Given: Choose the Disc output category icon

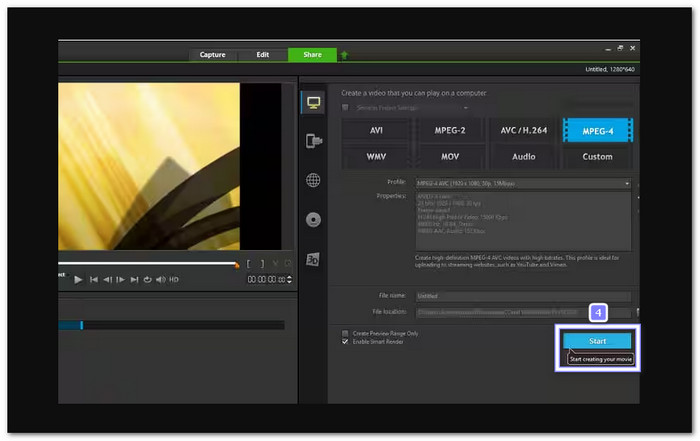Looking at the screenshot, I should point(313,219).
